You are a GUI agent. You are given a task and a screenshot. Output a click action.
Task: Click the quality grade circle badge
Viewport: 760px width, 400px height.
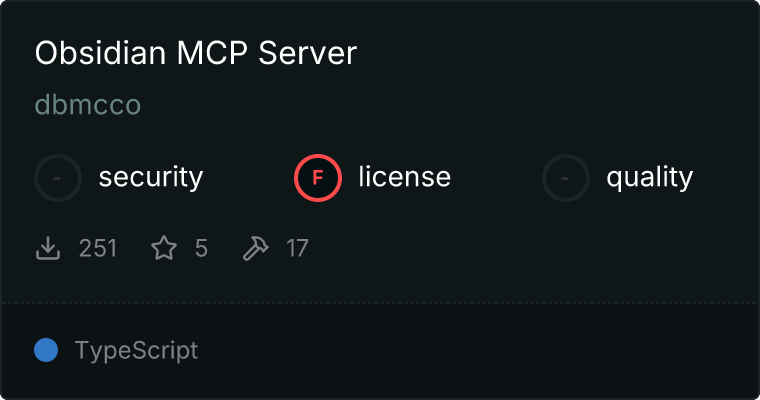pyautogui.click(x=566, y=178)
